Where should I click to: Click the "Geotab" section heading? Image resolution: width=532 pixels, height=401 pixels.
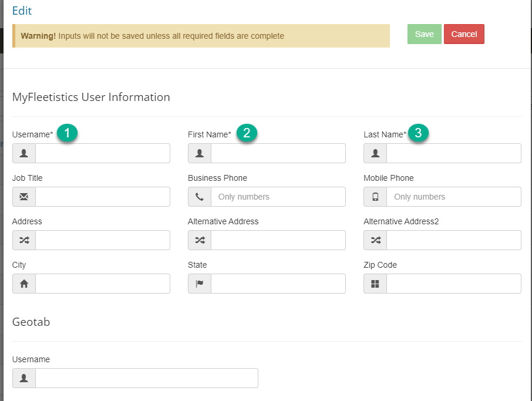(x=31, y=322)
